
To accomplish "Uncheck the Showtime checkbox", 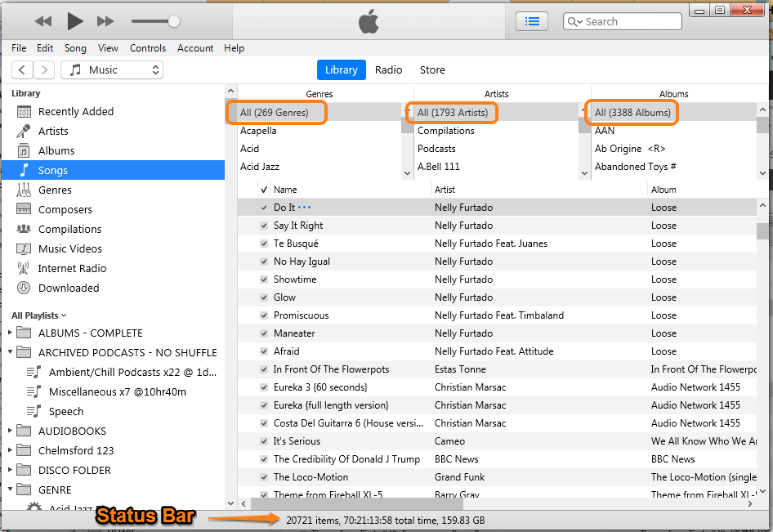I will pyautogui.click(x=264, y=279).
